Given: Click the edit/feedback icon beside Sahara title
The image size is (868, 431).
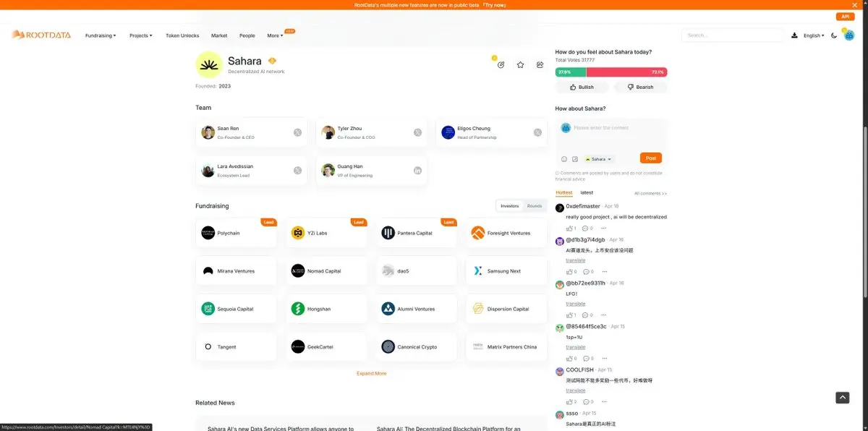Looking at the screenshot, I should (x=501, y=64).
